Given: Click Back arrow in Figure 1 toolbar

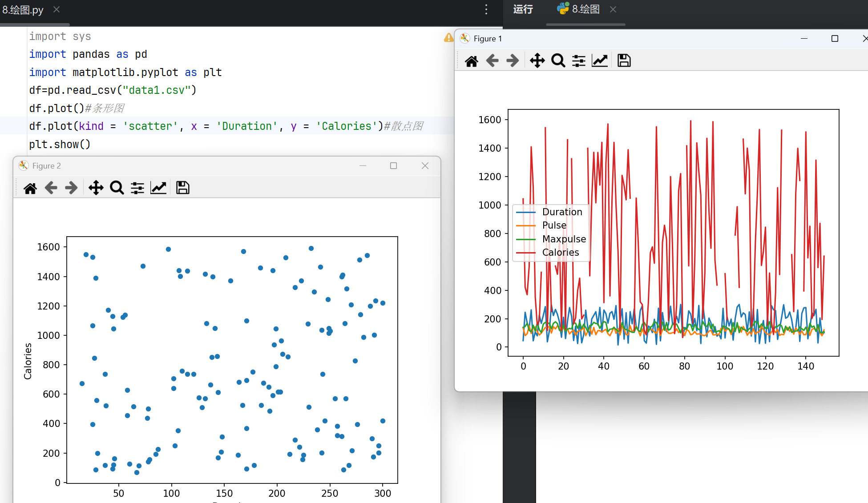Looking at the screenshot, I should 492,61.
